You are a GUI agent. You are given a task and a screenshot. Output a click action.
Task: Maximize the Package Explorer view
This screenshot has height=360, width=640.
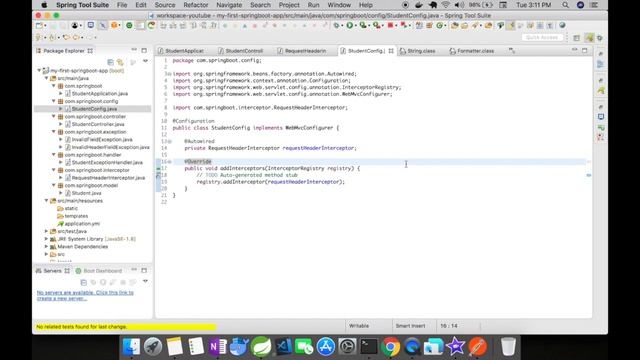click(x=144, y=50)
